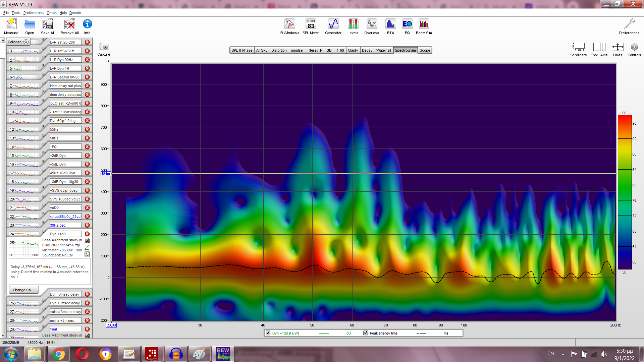The height and width of the screenshot is (362, 644).
Task: Toggle the Scrollbars display option
Action: click(578, 47)
